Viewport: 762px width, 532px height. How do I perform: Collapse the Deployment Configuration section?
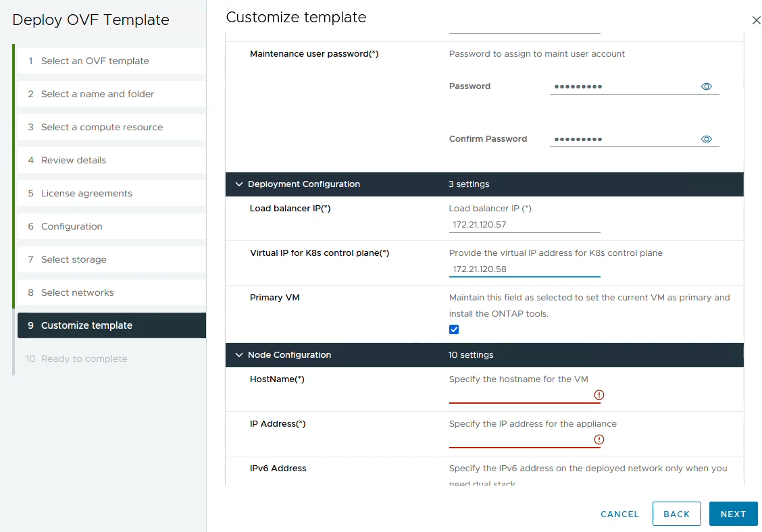pyautogui.click(x=238, y=184)
